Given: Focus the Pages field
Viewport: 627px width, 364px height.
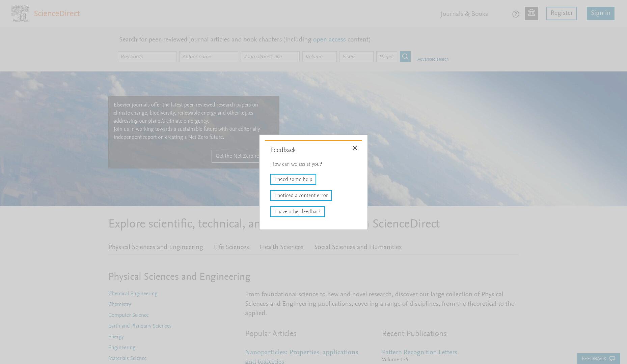Looking at the screenshot, I should coord(387,57).
